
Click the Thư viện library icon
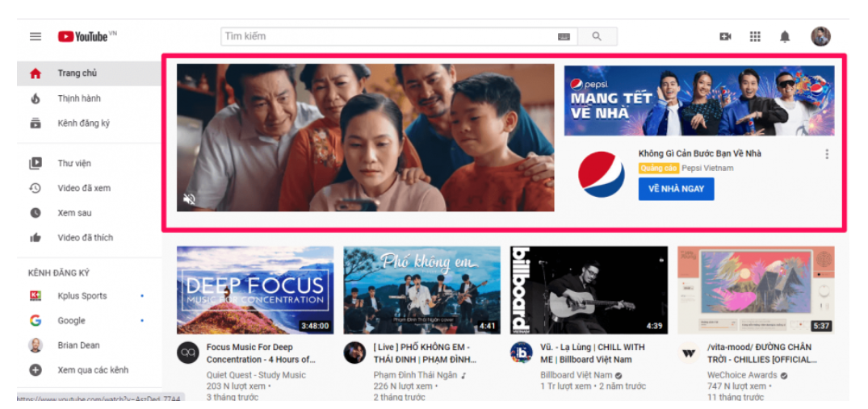[x=36, y=164]
